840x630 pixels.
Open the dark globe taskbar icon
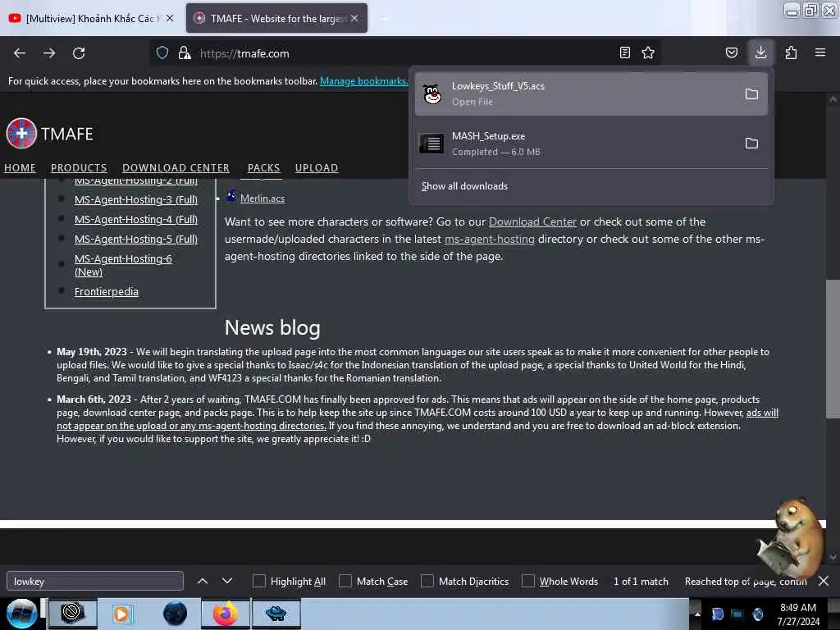click(175, 614)
